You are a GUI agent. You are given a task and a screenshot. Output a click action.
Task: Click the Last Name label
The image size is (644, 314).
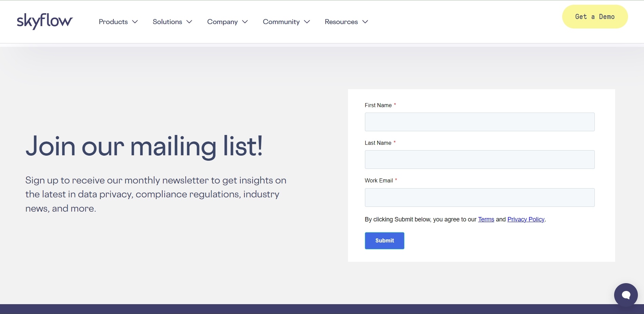(378, 143)
